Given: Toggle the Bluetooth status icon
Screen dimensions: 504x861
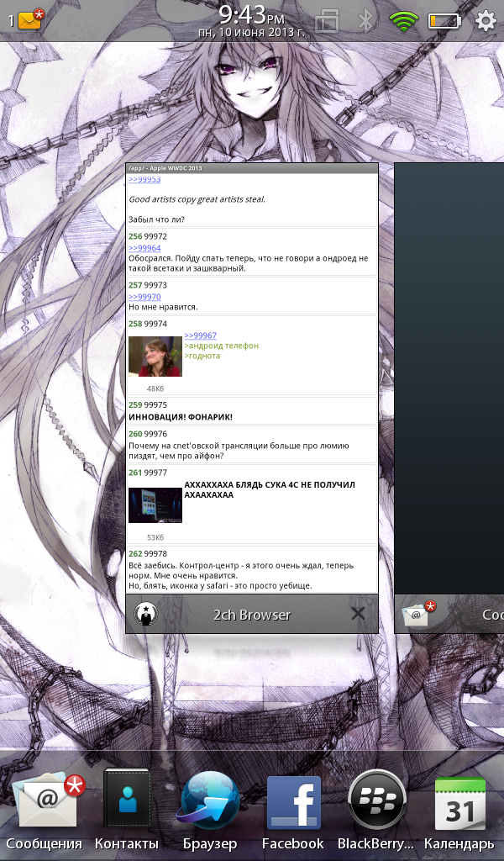Looking at the screenshot, I should (365, 20).
